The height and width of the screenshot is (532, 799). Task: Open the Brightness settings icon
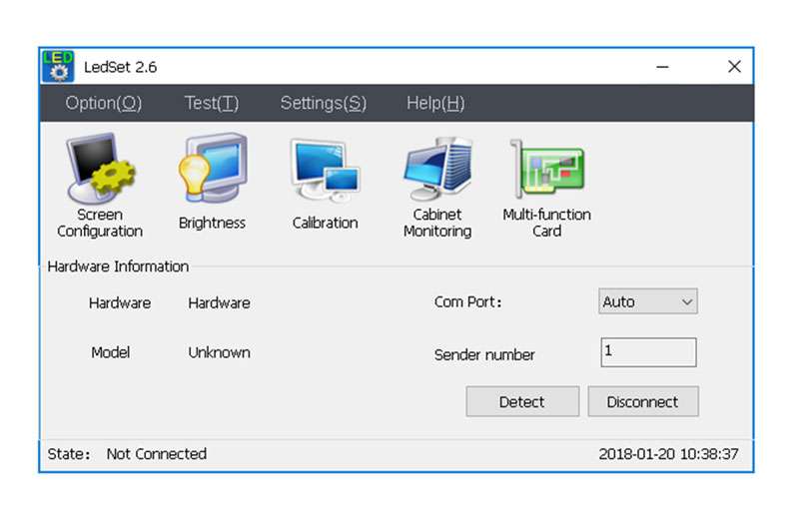click(212, 183)
